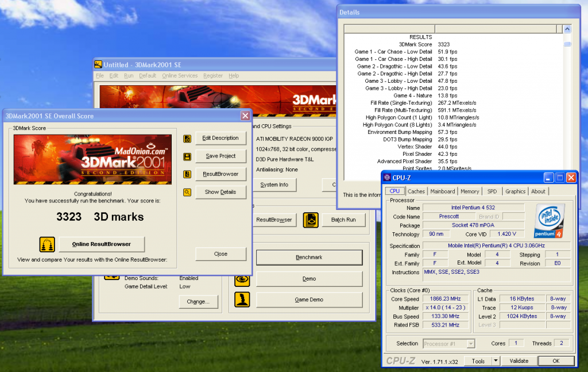Click the 3DMark2001 SE title bar icon
The image size is (588, 372).
tap(98, 64)
